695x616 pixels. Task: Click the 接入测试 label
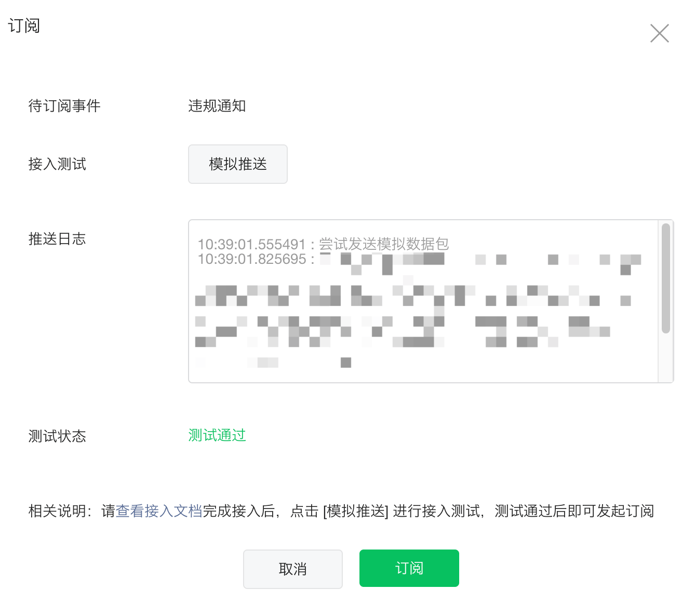[57, 164]
